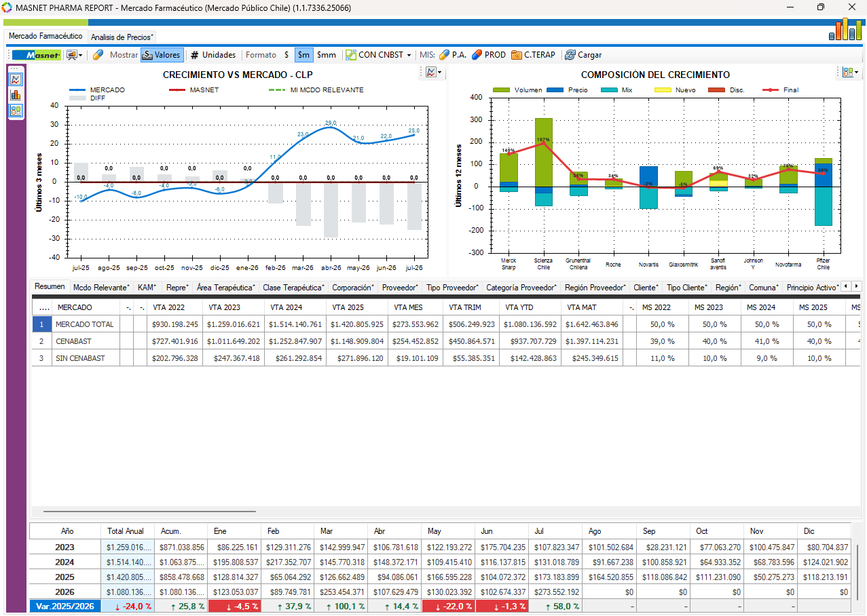
Task: Click the colorful bar chart logo at top right
Action: pyautogui.click(x=845, y=28)
